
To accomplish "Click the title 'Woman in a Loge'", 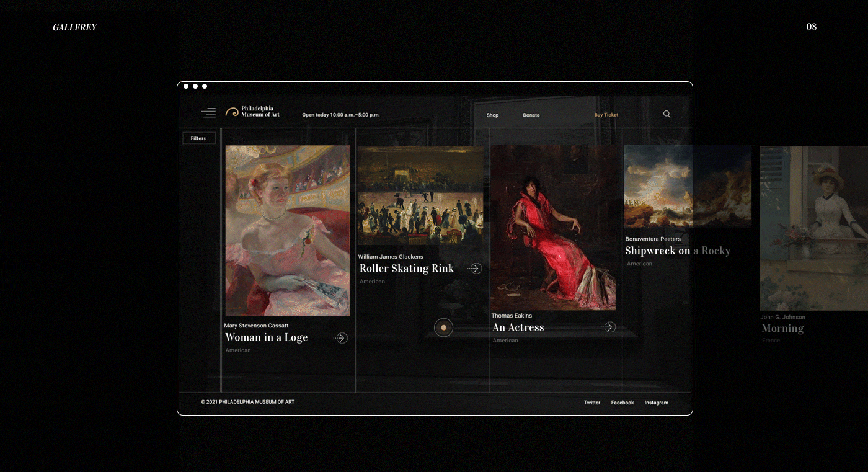I will click(267, 337).
